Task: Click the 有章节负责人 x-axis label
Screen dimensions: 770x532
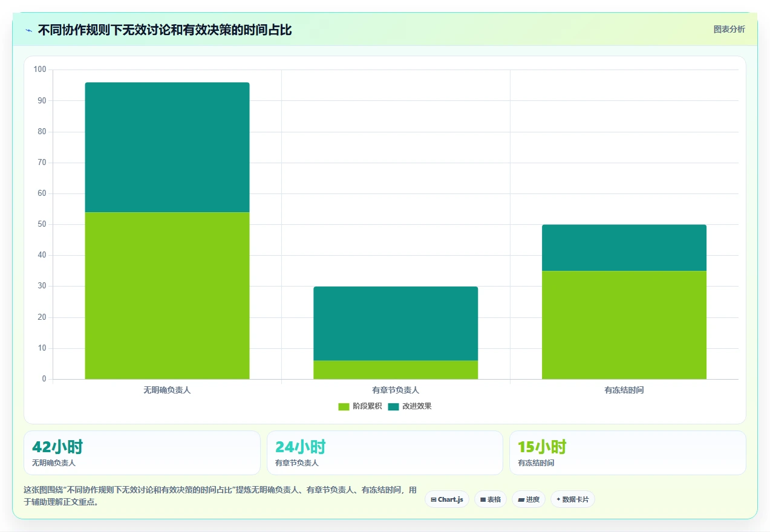Action: click(x=396, y=391)
